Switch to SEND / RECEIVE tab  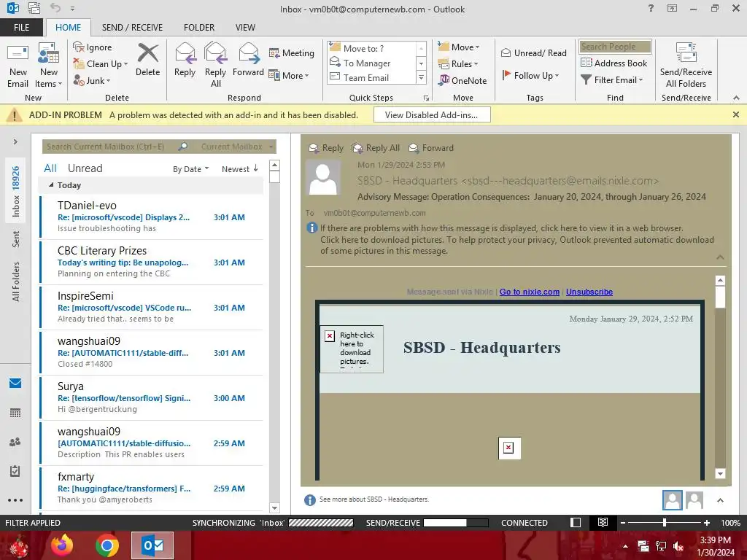[132, 28]
